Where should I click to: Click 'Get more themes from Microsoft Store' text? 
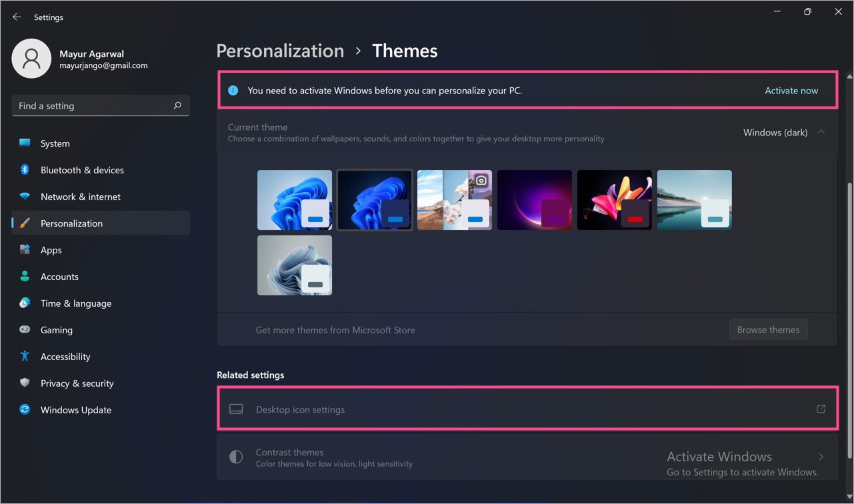coord(335,330)
